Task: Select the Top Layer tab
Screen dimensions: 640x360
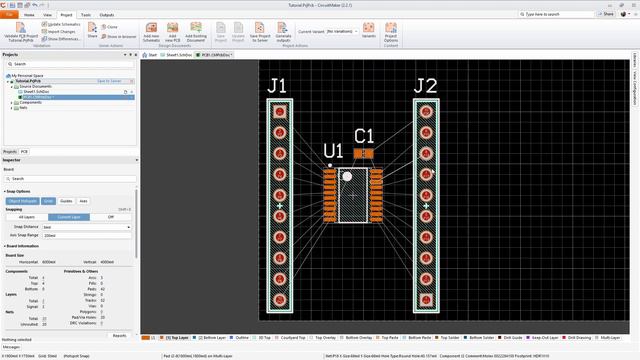Action: coord(174,338)
